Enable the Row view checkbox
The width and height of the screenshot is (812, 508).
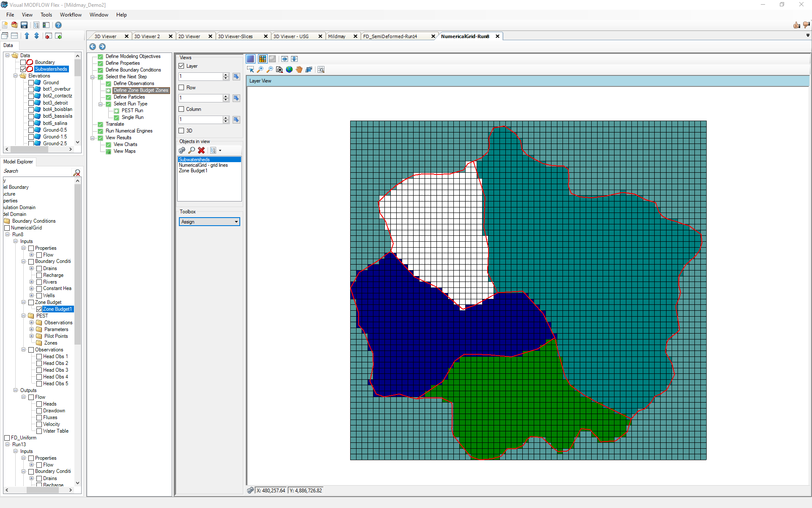coord(181,87)
